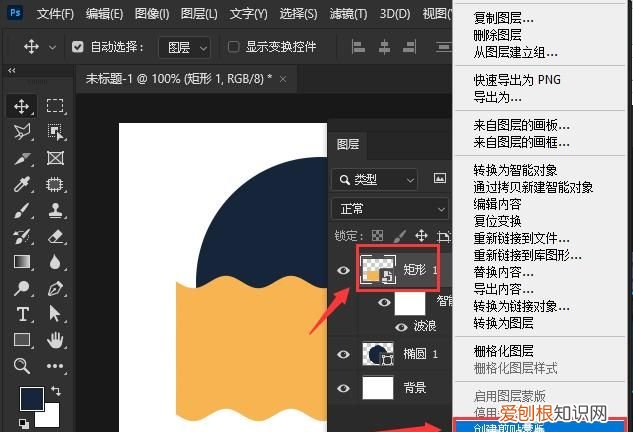
Task: Select the Eraser tool
Action: pos(55,237)
